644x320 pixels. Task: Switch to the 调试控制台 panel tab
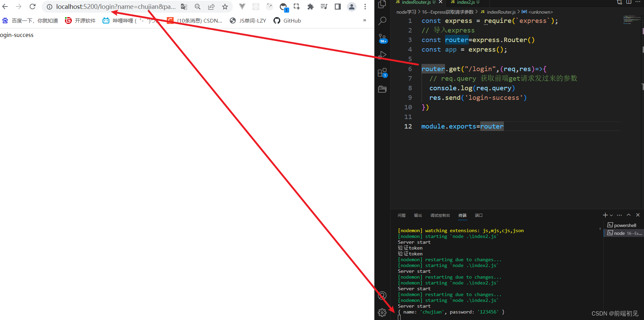[x=440, y=215]
